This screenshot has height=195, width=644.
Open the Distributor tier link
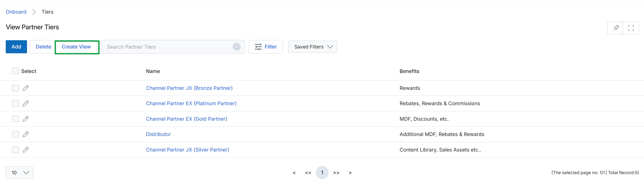tap(158, 134)
